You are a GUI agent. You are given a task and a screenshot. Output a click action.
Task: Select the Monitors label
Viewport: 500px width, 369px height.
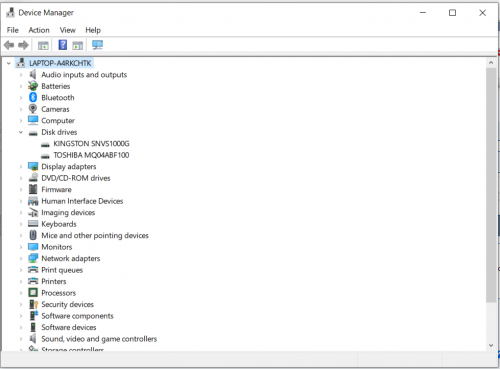click(x=57, y=247)
